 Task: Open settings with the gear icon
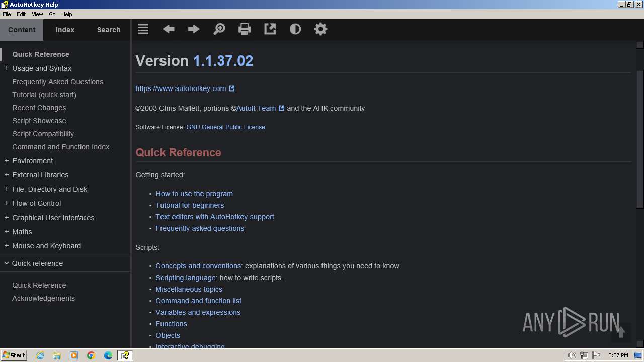(320, 29)
